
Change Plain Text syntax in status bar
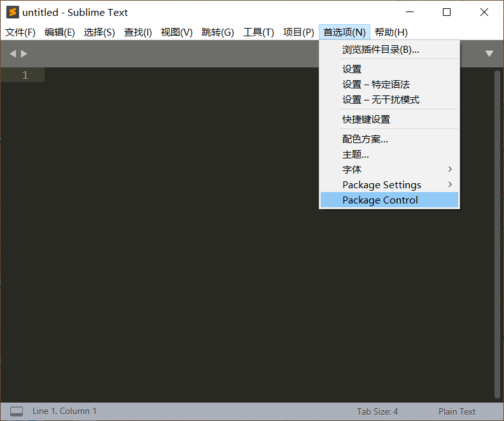tap(457, 411)
